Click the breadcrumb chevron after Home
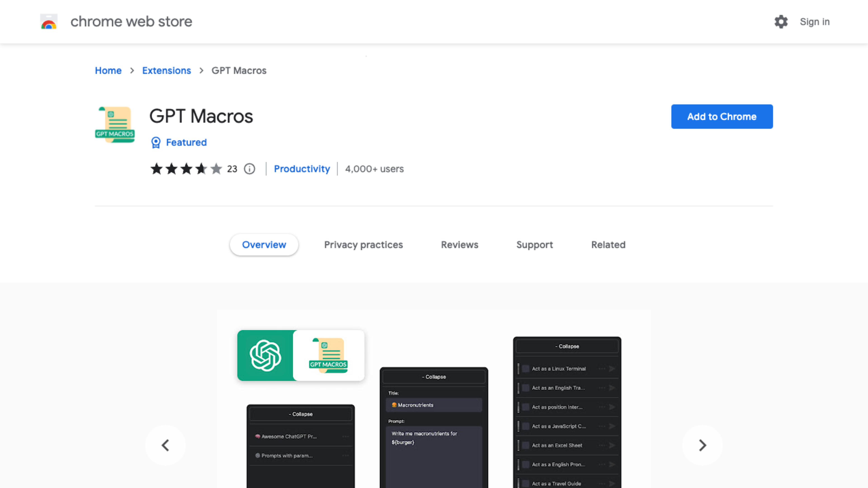Image resolution: width=868 pixels, height=488 pixels. pyautogui.click(x=132, y=71)
